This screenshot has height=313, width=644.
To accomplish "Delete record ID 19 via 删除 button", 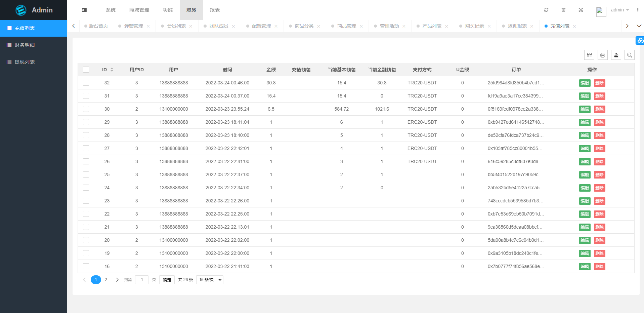I will click(599, 253).
